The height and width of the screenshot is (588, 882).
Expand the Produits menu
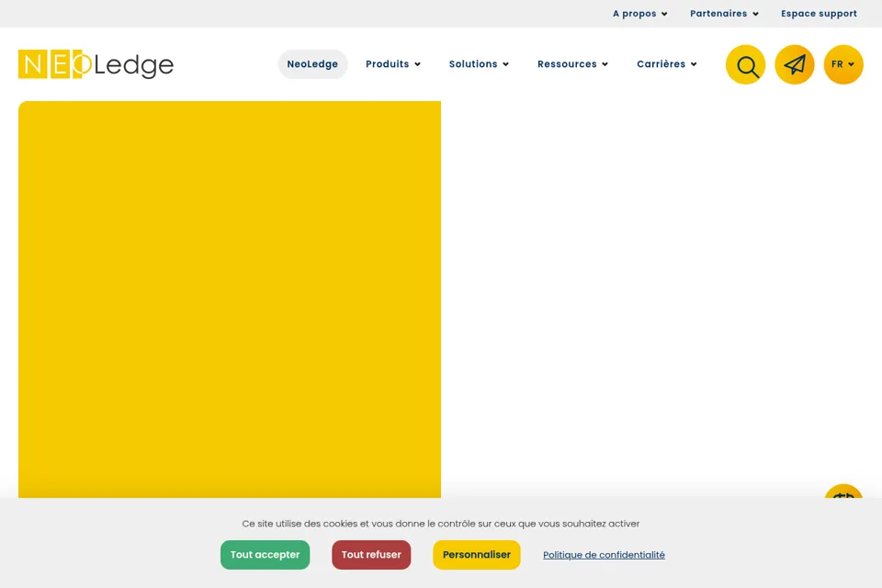click(393, 64)
